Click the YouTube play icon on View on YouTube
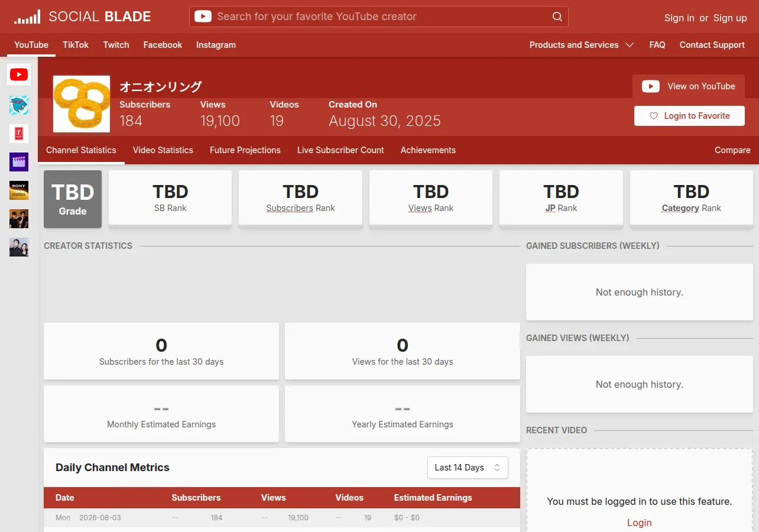 (651, 86)
